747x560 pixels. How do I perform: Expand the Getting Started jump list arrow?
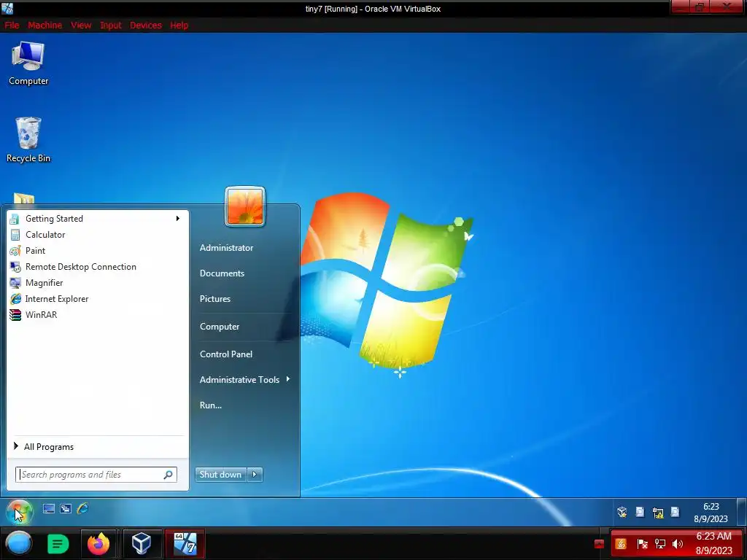(178, 219)
